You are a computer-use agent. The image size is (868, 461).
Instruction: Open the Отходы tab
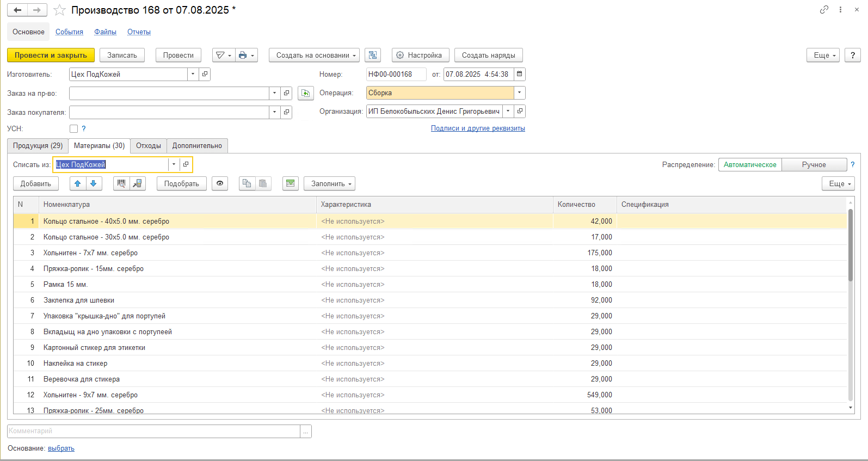click(x=148, y=145)
